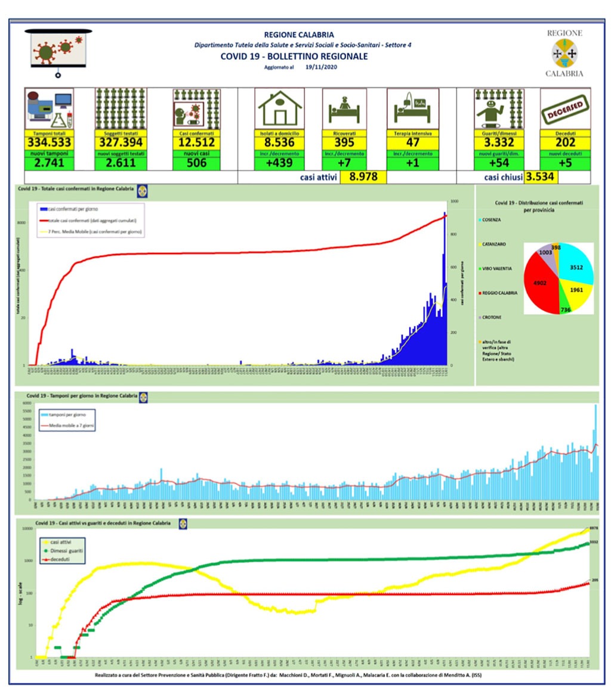This screenshot has height=700, width=611.
Task: Click the casi chiusi value 3.534
Action: click(x=540, y=176)
